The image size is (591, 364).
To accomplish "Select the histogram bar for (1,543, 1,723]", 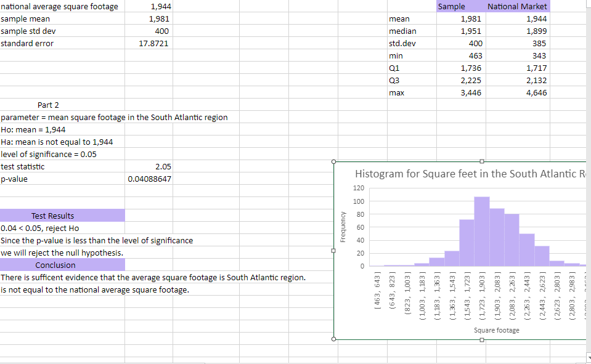I will coord(467,243).
